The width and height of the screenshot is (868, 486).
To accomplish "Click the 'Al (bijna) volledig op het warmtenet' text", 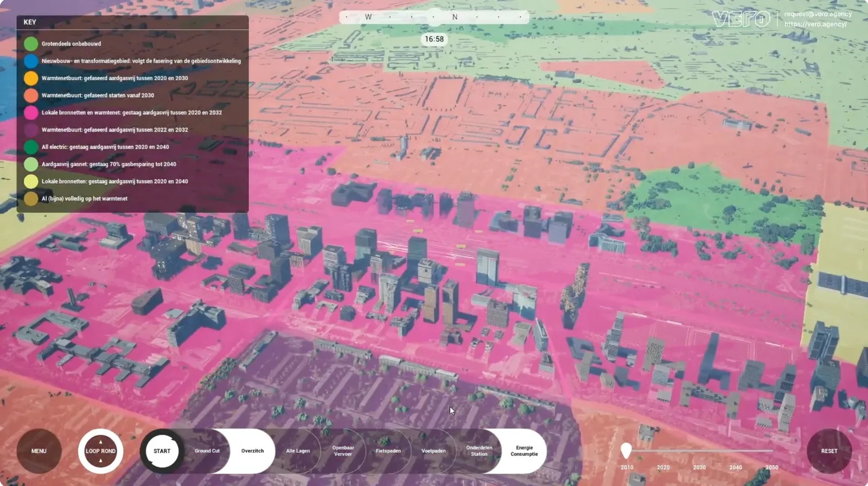I will (x=85, y=199).
